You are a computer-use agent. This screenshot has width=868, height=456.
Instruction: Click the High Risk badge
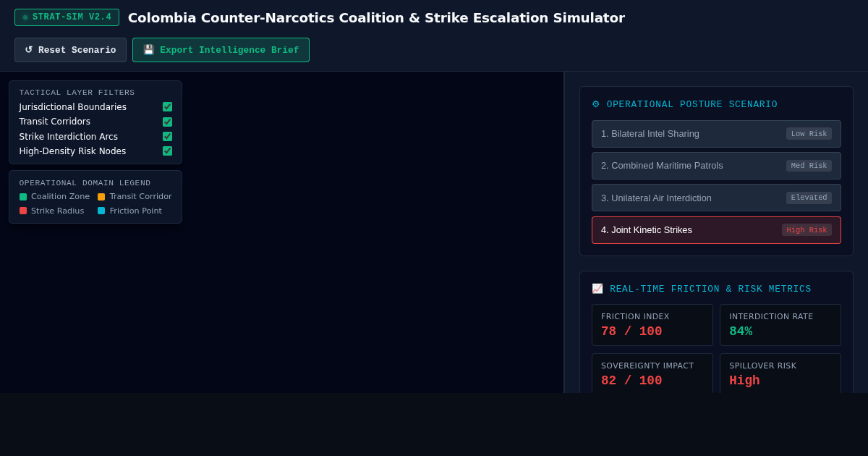tap(807, 230)
